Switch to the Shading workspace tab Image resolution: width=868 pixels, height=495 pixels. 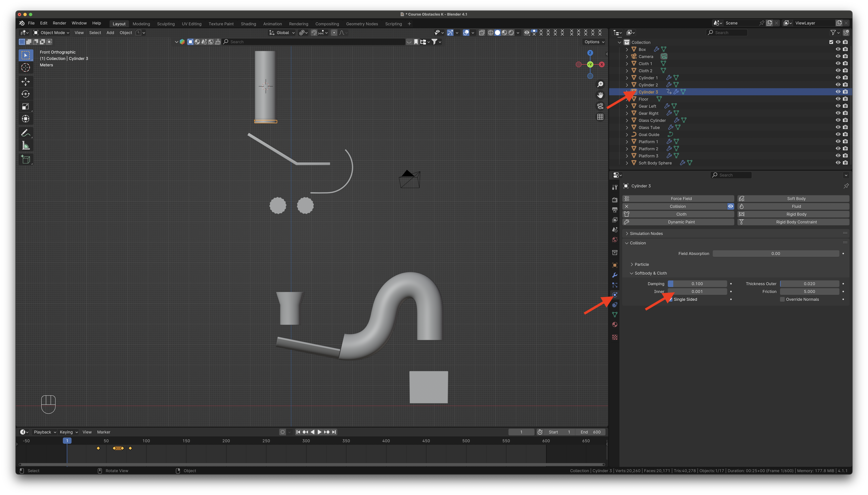248,24
